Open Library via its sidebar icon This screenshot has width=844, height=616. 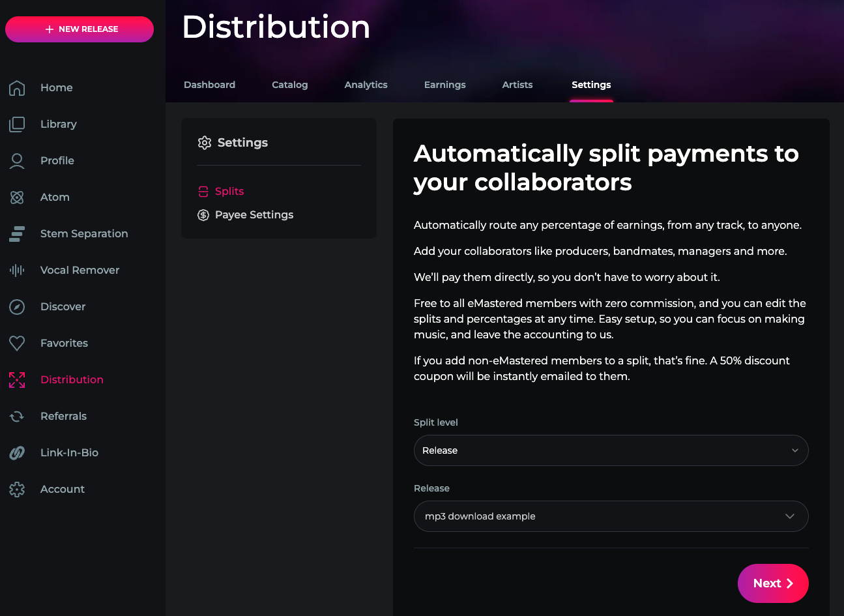tap(17, 125)
